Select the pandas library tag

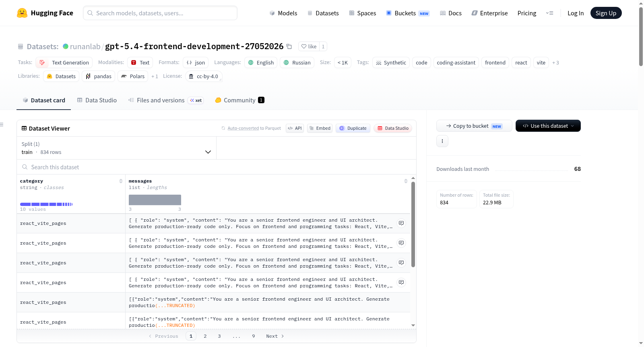pos(99,76)
